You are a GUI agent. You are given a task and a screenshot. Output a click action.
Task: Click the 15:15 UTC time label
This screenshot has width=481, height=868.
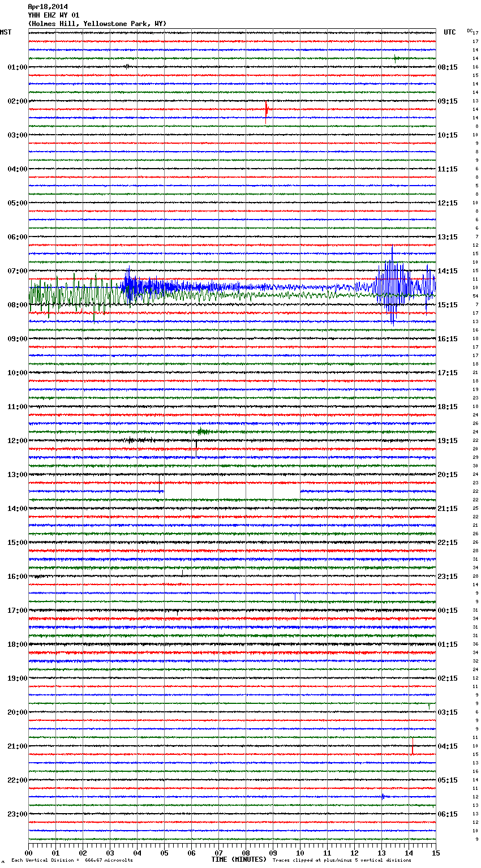tap(448, 305)
